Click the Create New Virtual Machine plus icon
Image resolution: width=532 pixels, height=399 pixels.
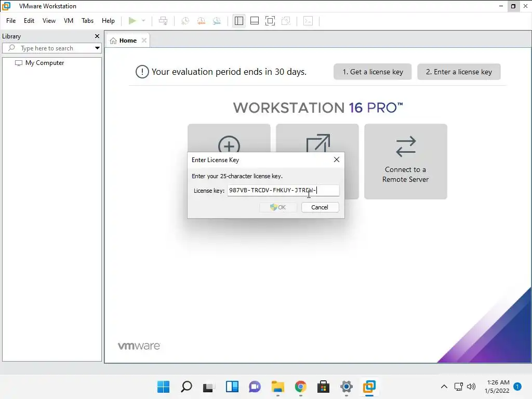229,144
